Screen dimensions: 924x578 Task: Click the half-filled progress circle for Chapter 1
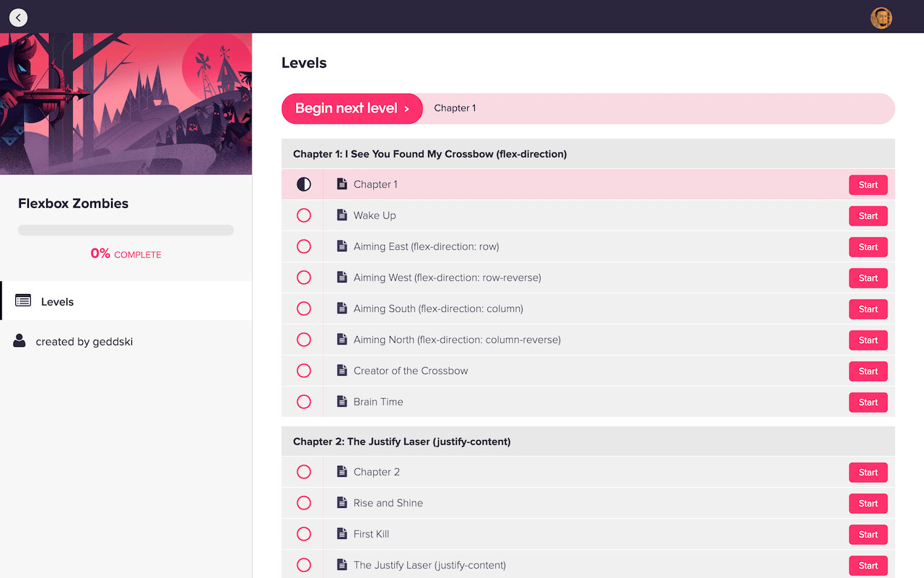pos(303,184)
